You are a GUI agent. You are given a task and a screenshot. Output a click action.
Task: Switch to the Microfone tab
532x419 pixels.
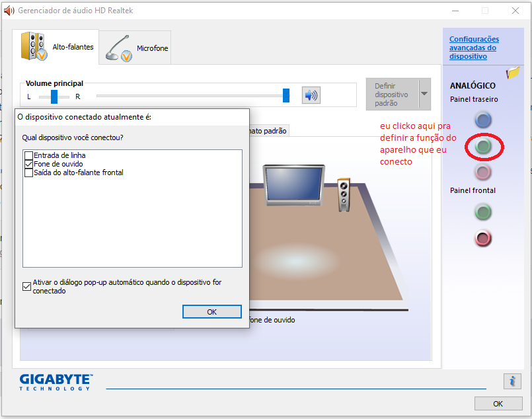pyautogui.click(x=135, y=48)
